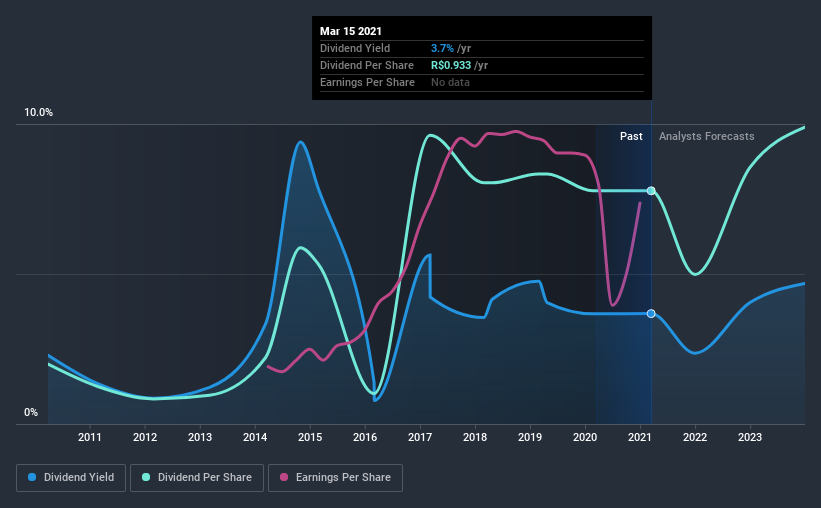
Task: Select the Dividend Yield marker at Mar 2021
Action: (x=651, y=314)
